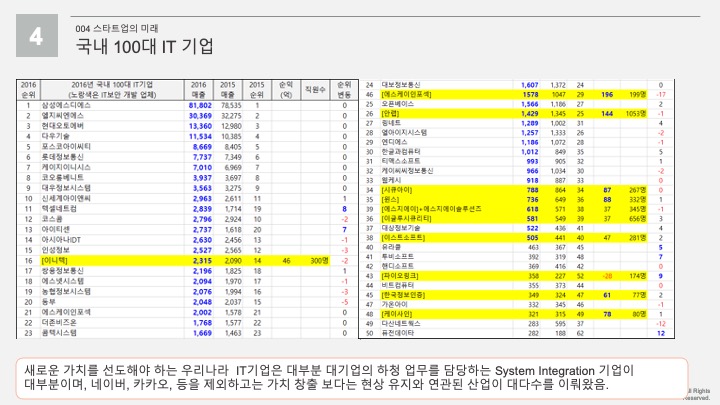The width and height of the screenshot is (720, 405).
Task: Click the employee count 300명
Action: (319, 260)
